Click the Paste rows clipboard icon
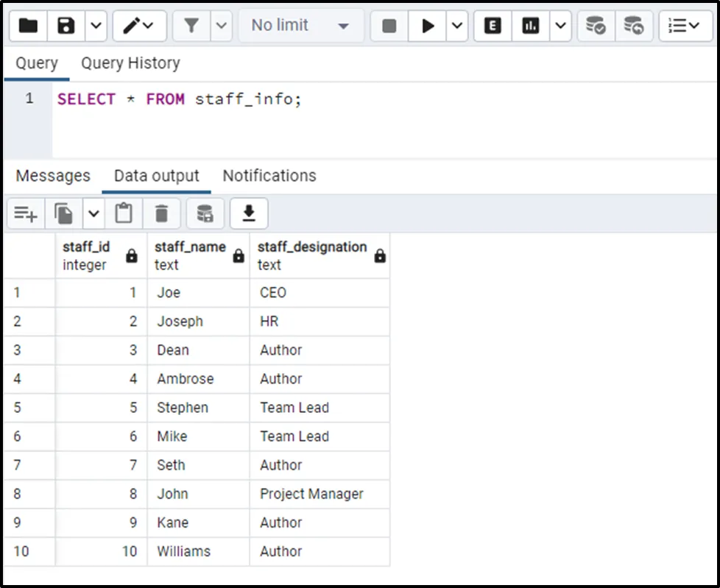 (124, 214)
